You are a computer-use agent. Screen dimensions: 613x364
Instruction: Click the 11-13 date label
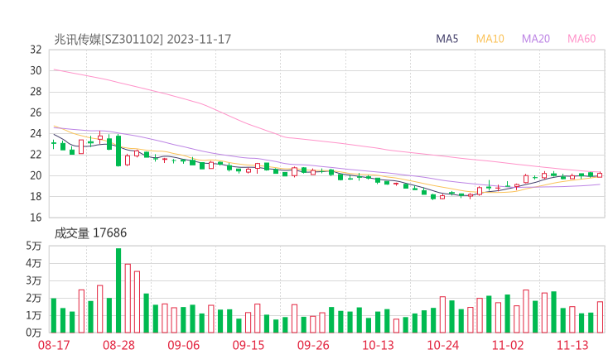[572, 345]
